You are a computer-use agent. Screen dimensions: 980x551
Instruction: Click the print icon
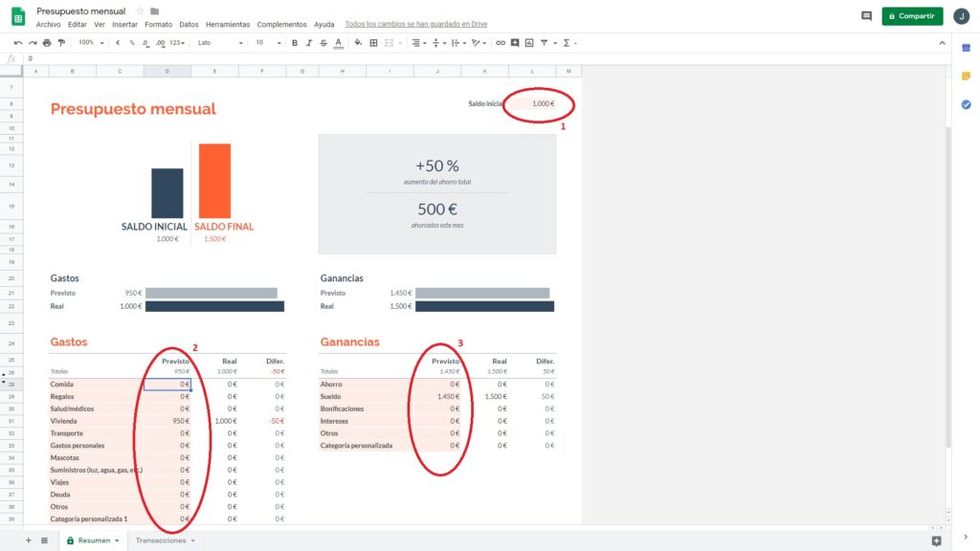coord(47,43)
